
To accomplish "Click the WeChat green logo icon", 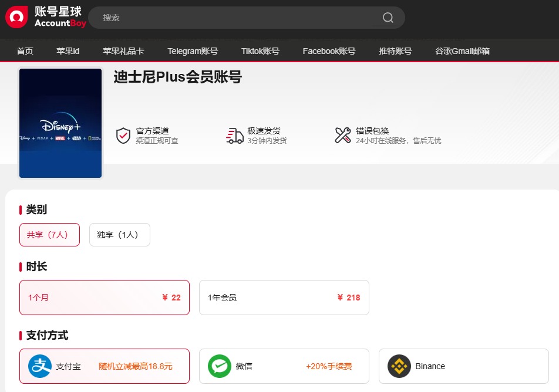I will click(x=220, y=366).
